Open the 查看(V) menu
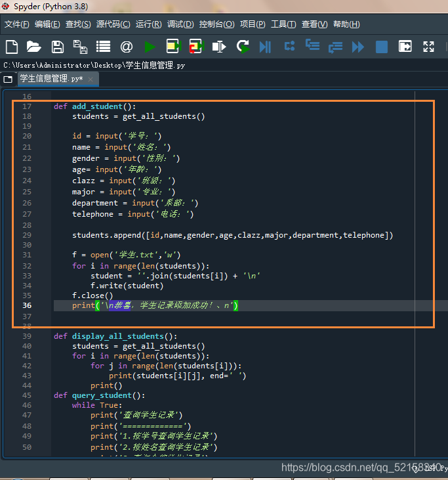 click(x=314, y=24)
